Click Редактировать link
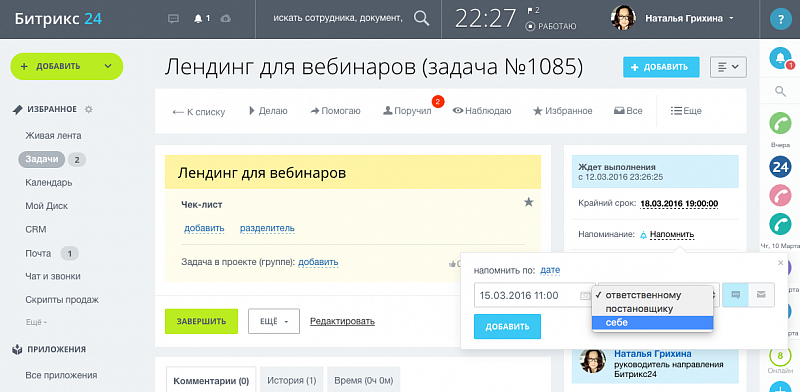The height and width of the screenshot is (392, 800). tap(342, 321)
